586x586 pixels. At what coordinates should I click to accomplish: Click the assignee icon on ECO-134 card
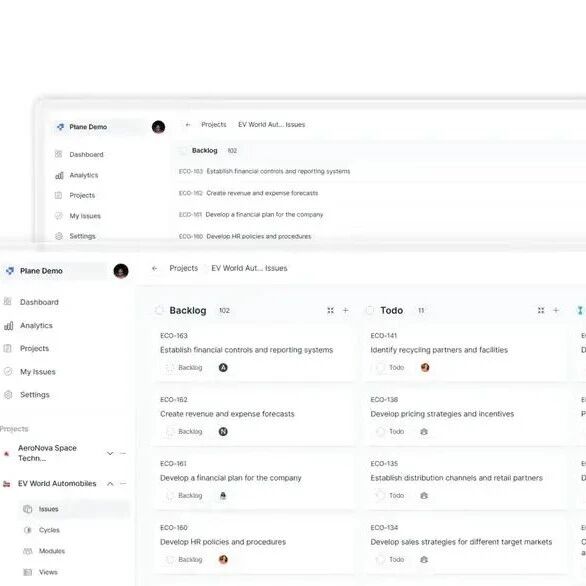[424, 559]
